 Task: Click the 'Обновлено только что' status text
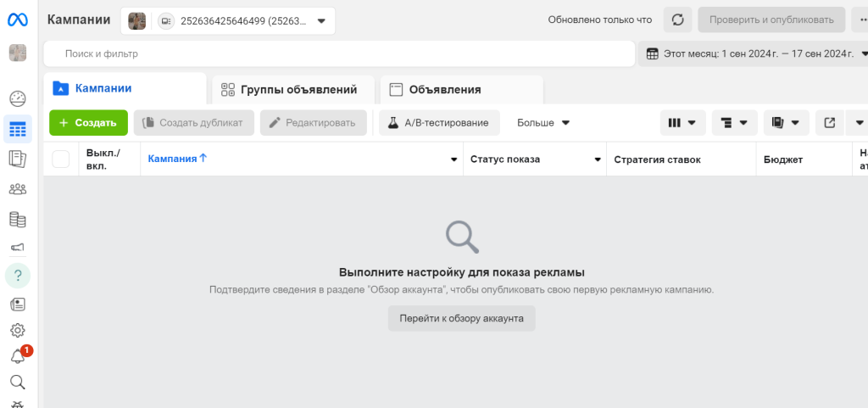[600, 20]
